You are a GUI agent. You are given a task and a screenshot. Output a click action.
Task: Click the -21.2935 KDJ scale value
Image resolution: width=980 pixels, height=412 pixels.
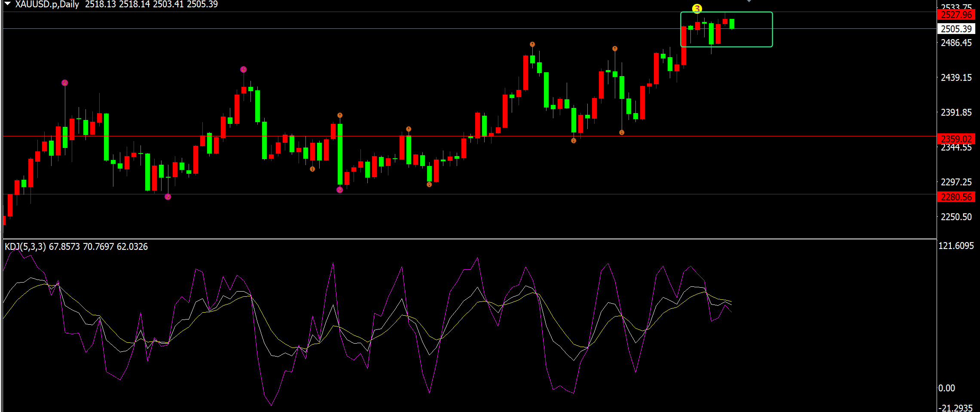(956, 408)
